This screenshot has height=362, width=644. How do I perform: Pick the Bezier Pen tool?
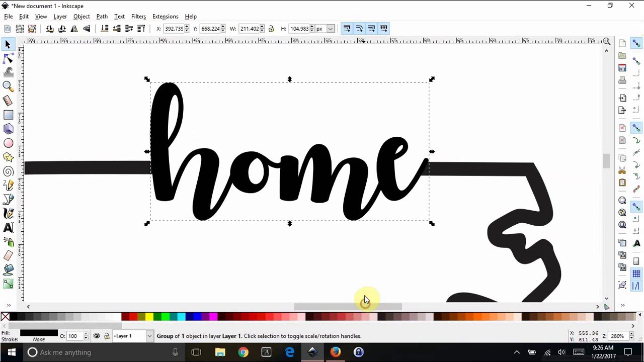8,200
